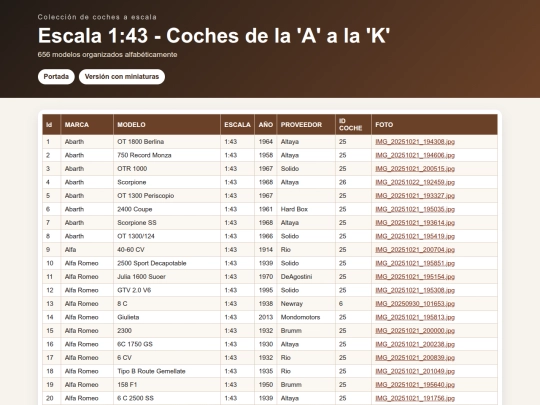Open photo link IMG_20251021_200238.jpg
This screenshot has width=540, height=405.
pyautogui.click(x=415, y=344)
